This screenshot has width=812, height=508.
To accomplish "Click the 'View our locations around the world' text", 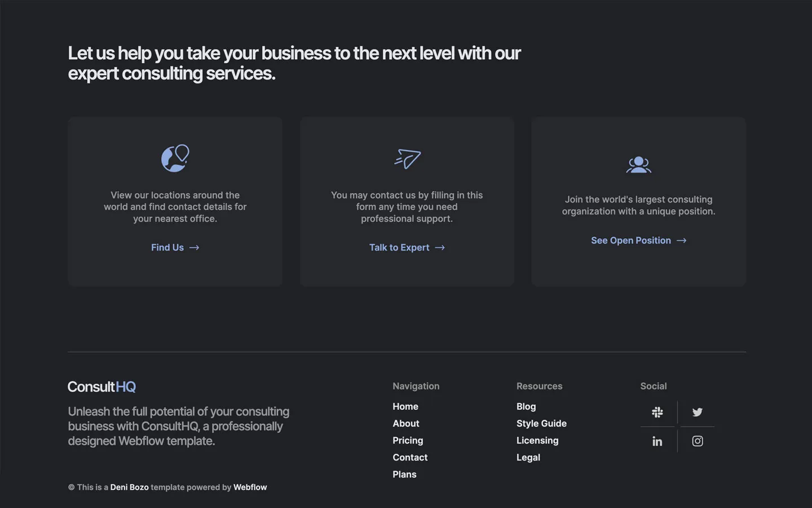I will [175, 207].
